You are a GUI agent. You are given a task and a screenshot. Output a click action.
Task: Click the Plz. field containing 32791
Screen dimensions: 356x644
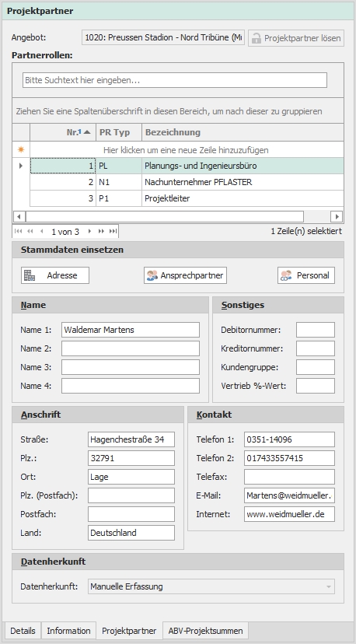coord(131,458)
